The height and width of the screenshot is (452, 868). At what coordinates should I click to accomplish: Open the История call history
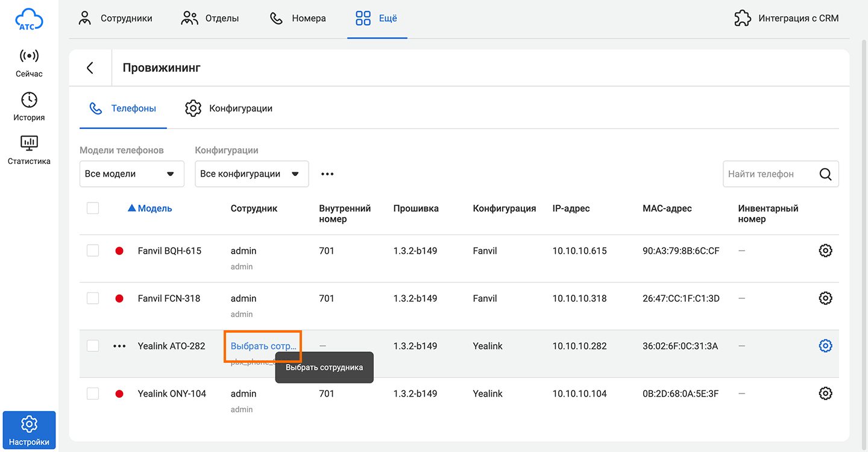[x=29, y=107]
